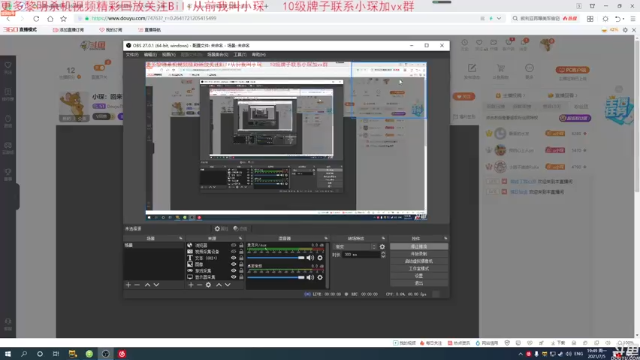Image resolution: width=640 pixels, height=360 pixels.
Task: Click the orange PC client button on Douyu
Action: (x=572, y=70)
